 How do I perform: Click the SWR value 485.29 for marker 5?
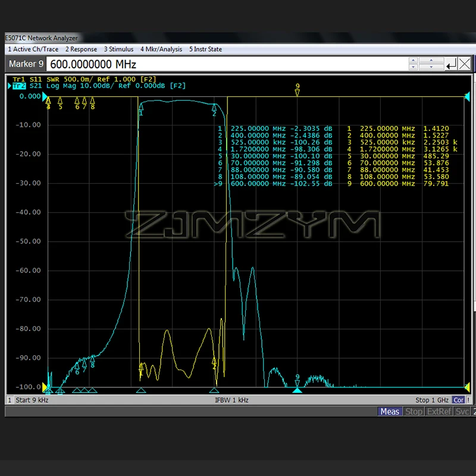point(436,156)
